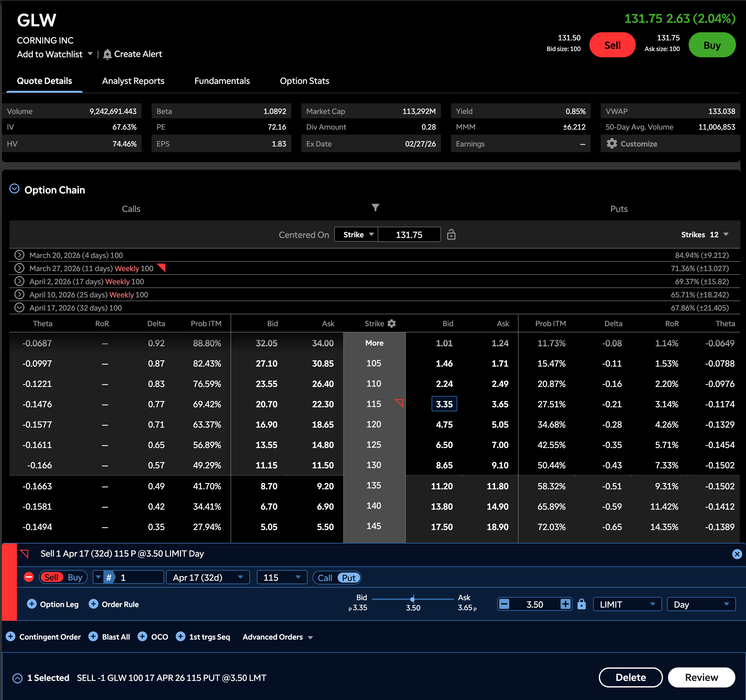Click the Customize gear icon
The image size is (746, 700).
612,144
